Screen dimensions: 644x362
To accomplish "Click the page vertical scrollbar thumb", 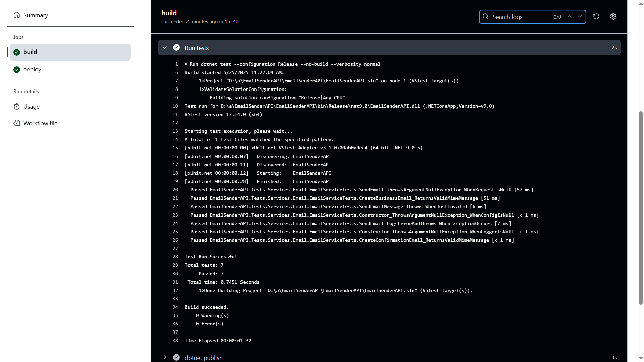I will click(641, 208).
